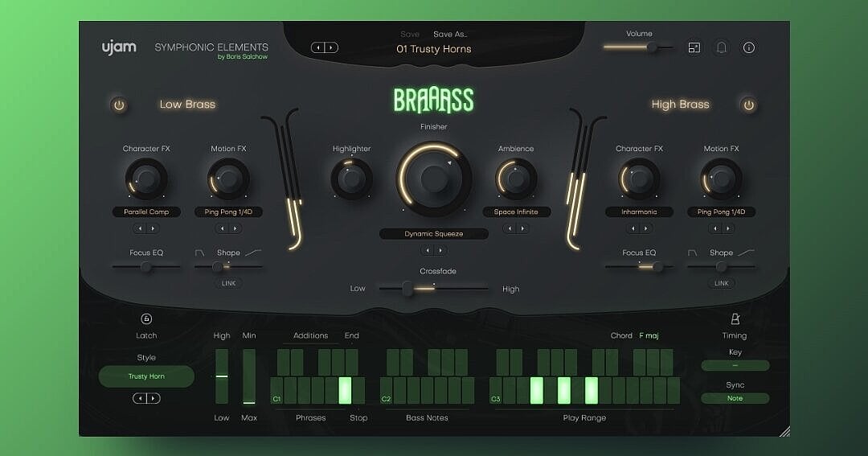Adjust High Brass Shape slider
The image size is (868, 456).
tap(721, 267)
